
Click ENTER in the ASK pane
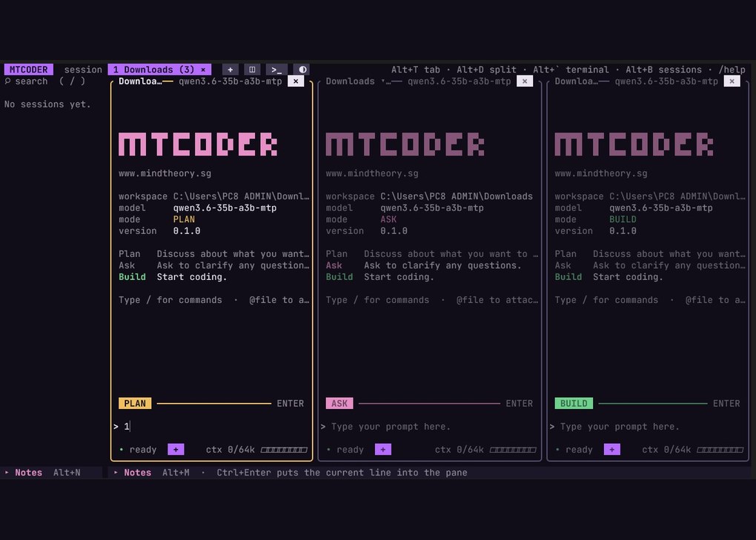click(520, 403)
